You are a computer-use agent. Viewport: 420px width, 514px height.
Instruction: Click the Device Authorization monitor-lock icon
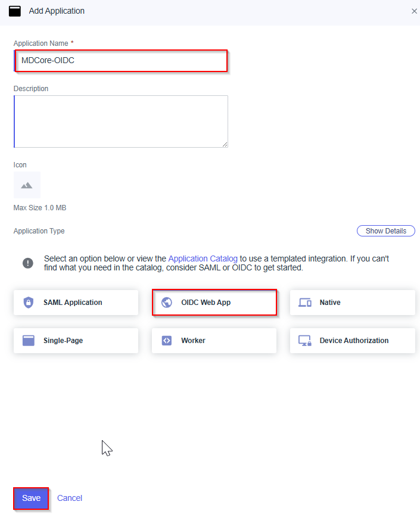coord(305,341)
